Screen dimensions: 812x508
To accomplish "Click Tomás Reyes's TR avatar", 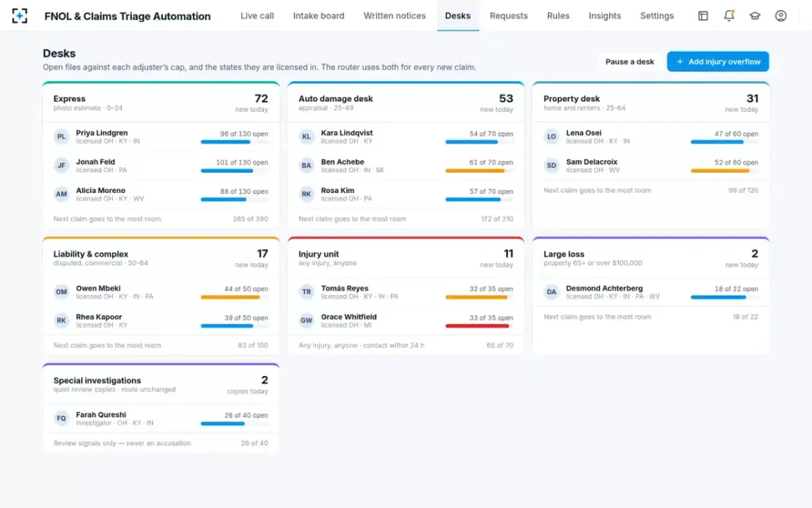I will pyautogui.click(x=307, y=292).
